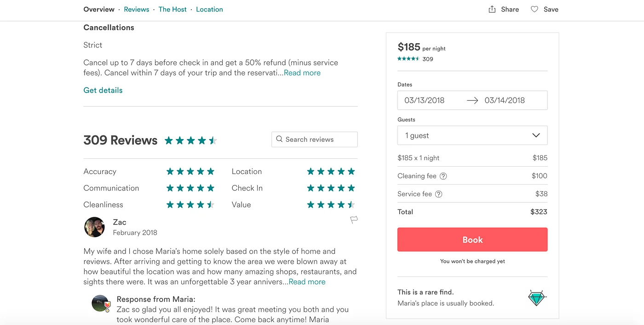Click the rare find gem icon

coord(537,297)
